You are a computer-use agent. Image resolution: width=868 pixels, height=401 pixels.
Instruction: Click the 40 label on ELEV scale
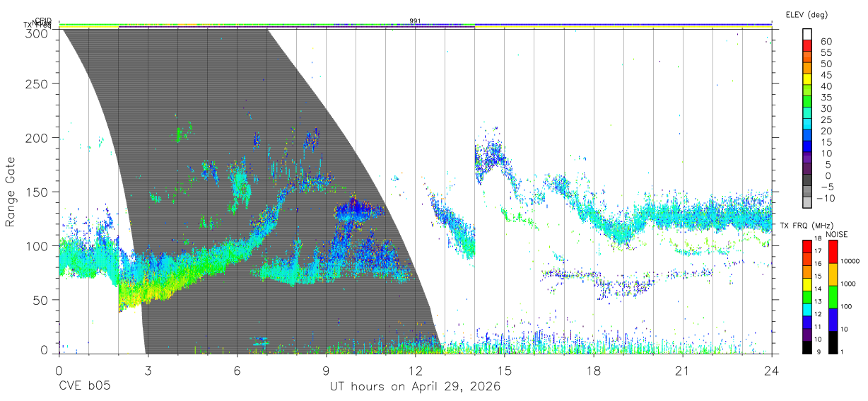tap(826, 86)
